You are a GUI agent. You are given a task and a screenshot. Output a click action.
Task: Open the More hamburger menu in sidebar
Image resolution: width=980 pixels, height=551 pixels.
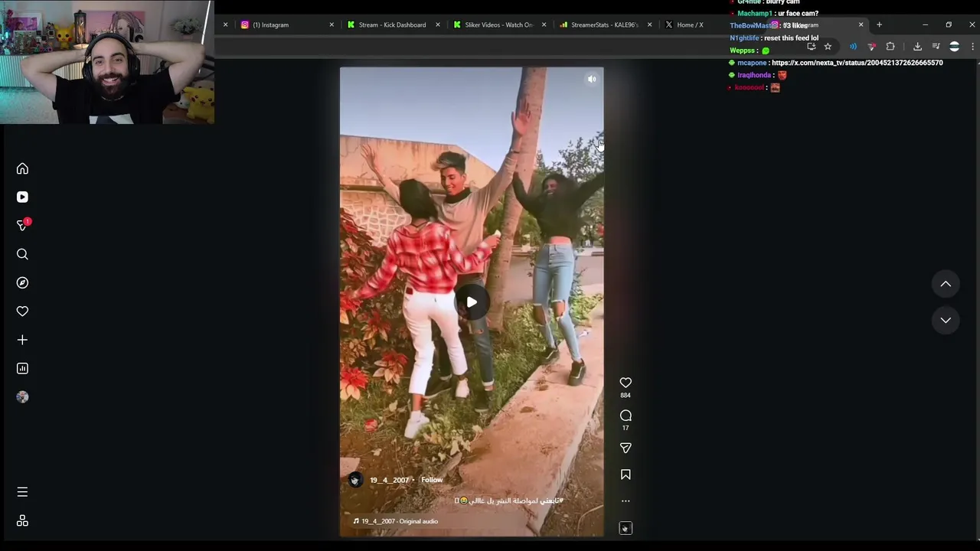click(22, 492)
